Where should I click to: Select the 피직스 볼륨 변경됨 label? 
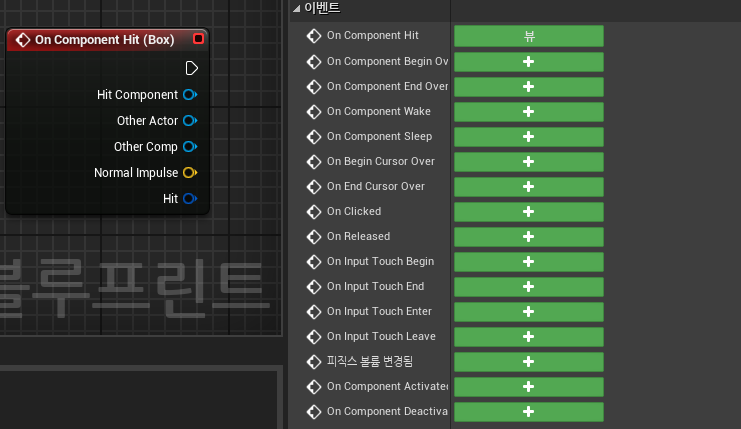tap(370, 362)
